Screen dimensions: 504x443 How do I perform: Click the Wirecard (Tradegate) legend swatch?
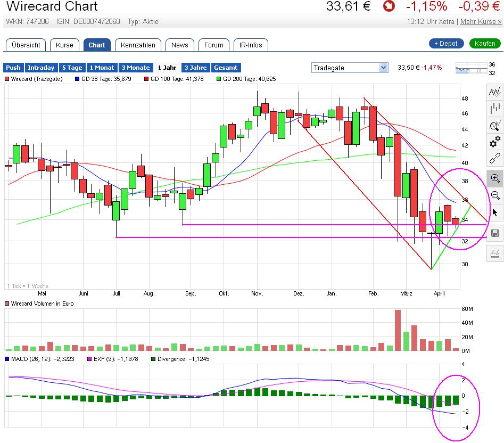[x=7, y=79]
